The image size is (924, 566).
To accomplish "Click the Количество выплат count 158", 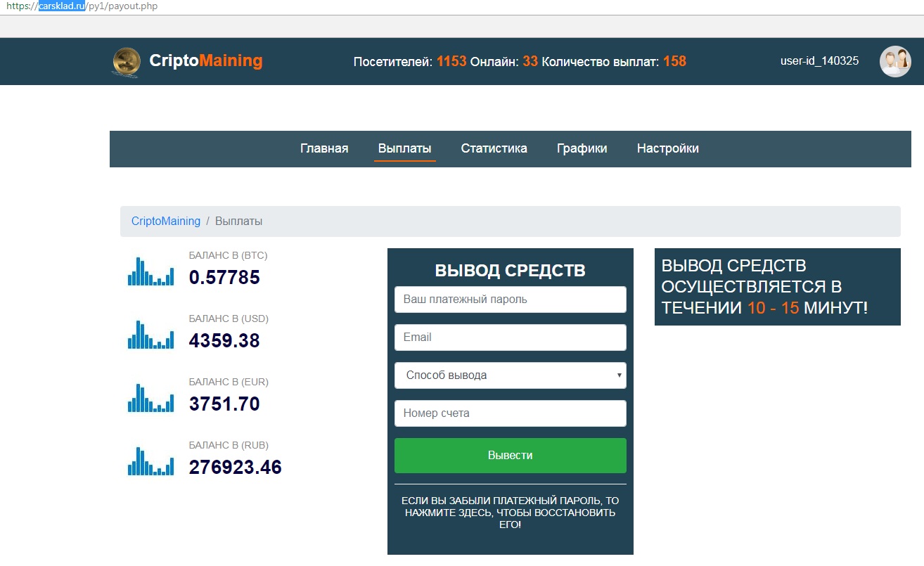I will [x=674, y=61].
